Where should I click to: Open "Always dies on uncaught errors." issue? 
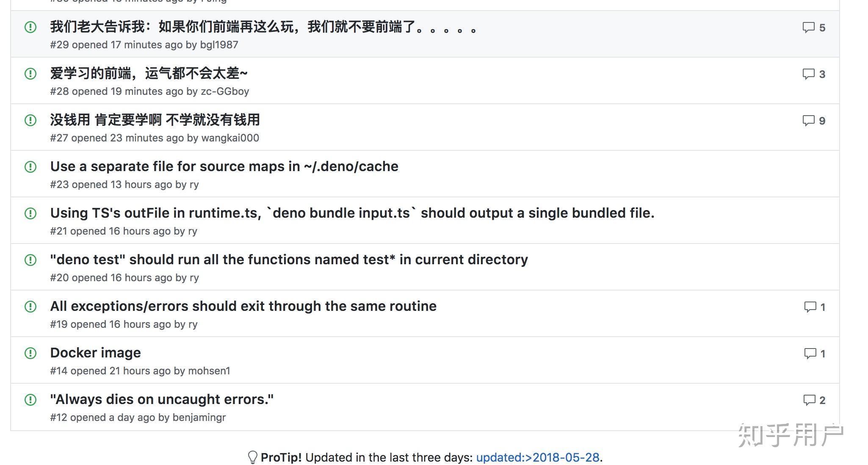(162, 399)
